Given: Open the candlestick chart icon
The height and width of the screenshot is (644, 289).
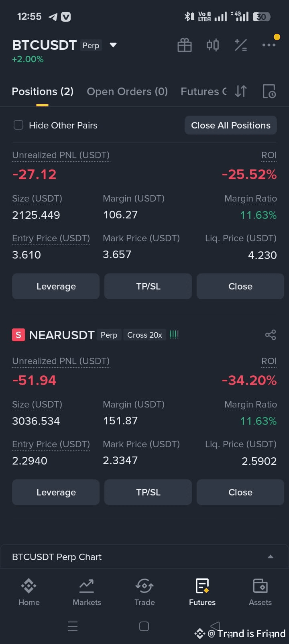Looking at the screenshot, I should [213, 45].
